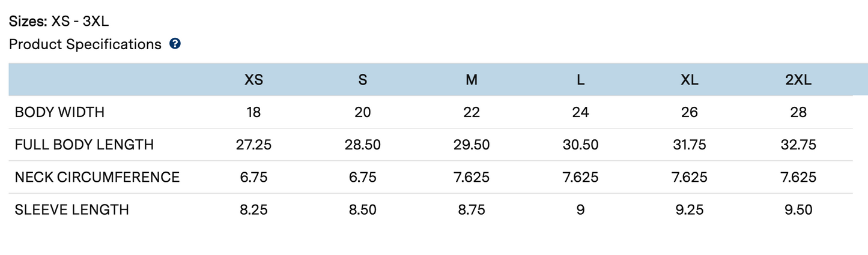868x255 pixels.
Task: Click the XS body width value 18
Action: pyautogui.click(x=253, y=112)
